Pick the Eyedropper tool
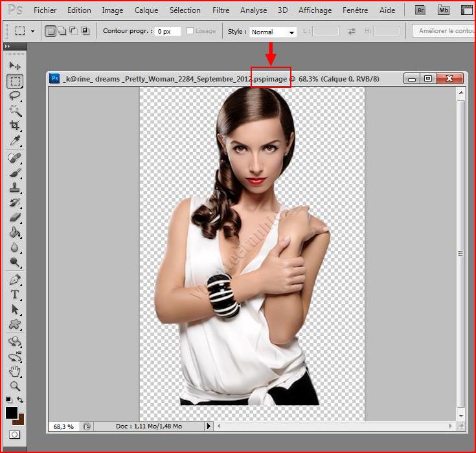The height and width of the screenshot is (453, 476). [x=15, y=140]
